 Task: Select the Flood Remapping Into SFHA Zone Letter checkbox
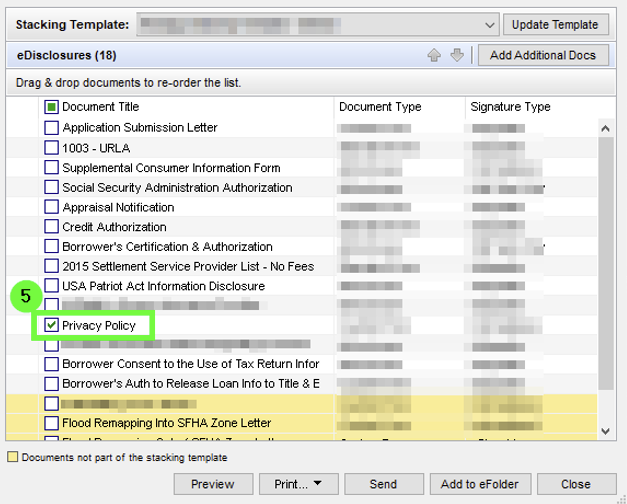(51, 423)
